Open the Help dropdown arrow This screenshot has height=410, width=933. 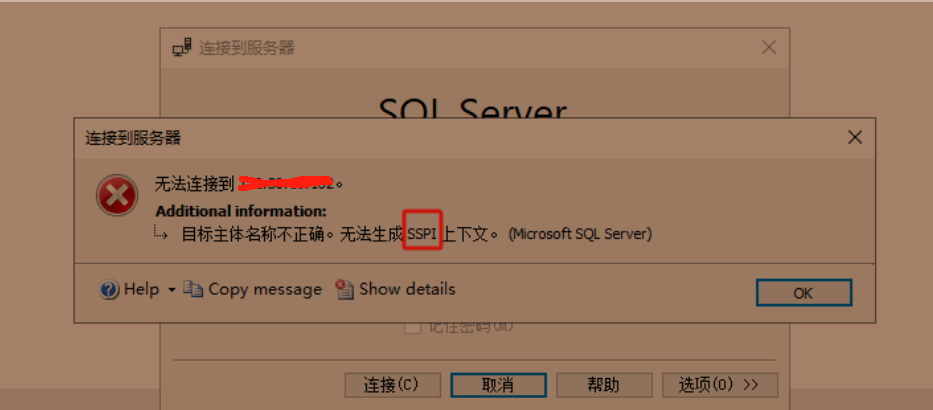coord(172,290)
